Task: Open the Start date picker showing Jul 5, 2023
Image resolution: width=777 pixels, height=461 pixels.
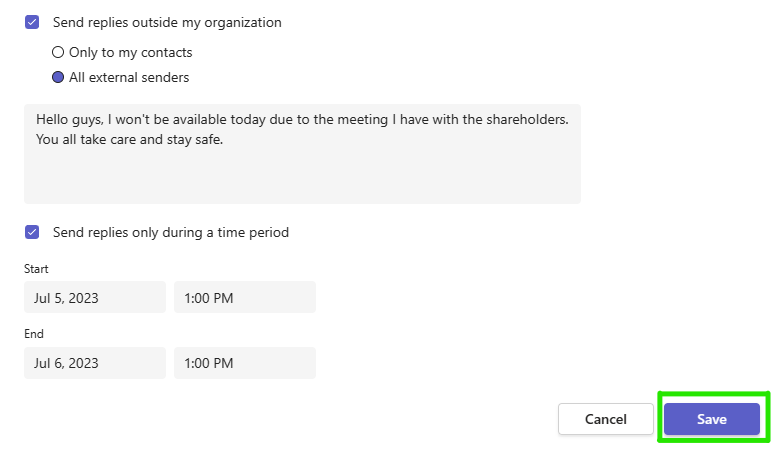Action: coord(94,297)
